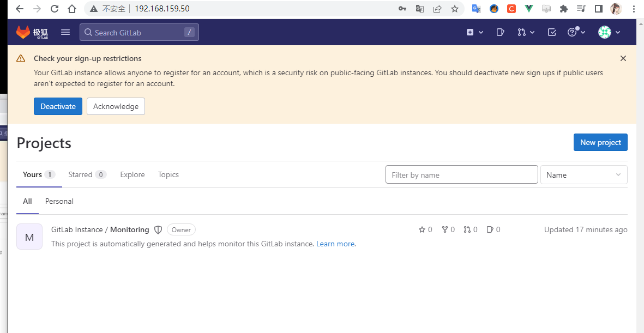Image resolution: width=644 pixels, height=333 pixels.
Task: Open the hamburger navigation menu
Action: (x=65, y=32)
